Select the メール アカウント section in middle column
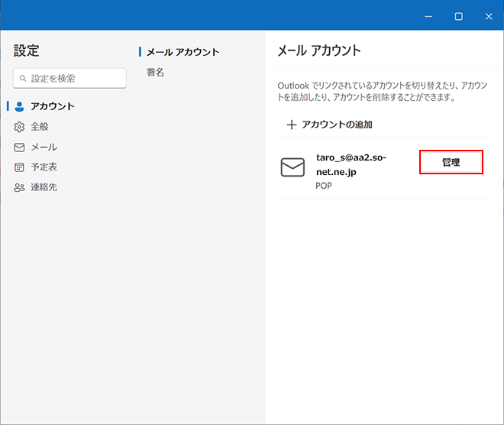Image resolution: width=504 pixels, height=425 pixels. [183, 52]
